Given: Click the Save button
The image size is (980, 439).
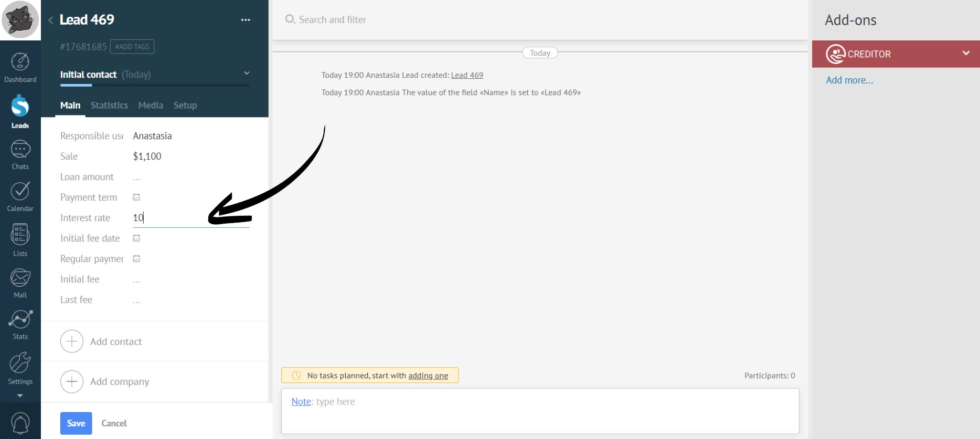Looking at the screenshot, I should click(x=76, y=423).
